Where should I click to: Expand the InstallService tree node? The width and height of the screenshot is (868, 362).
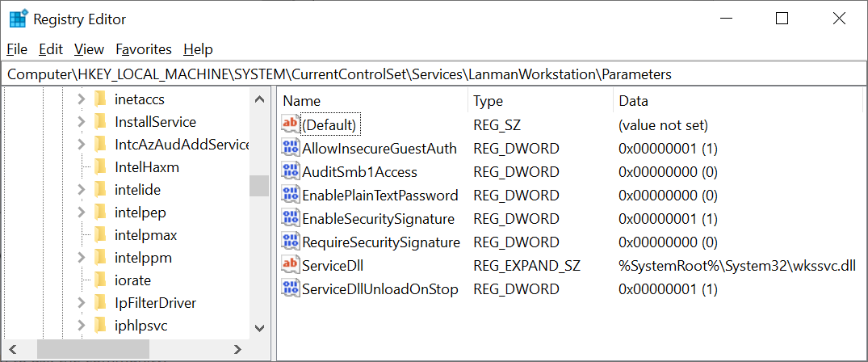(81, 122)
